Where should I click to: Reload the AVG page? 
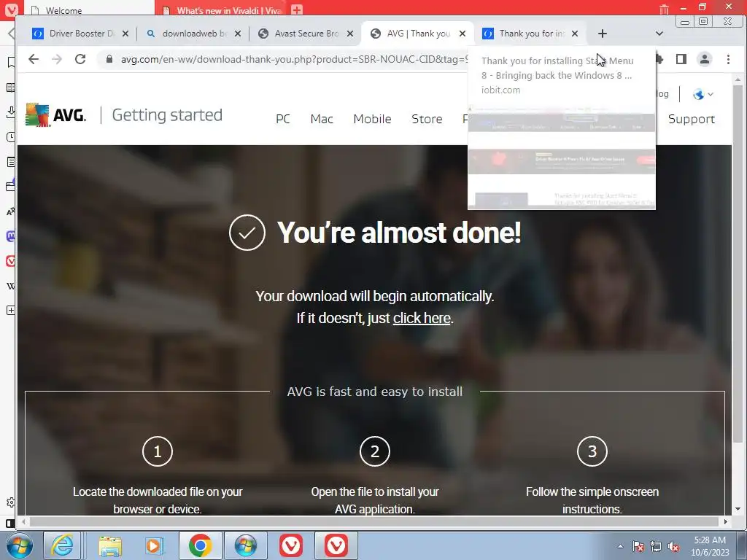pyautogui.click(x=80, y=59)
